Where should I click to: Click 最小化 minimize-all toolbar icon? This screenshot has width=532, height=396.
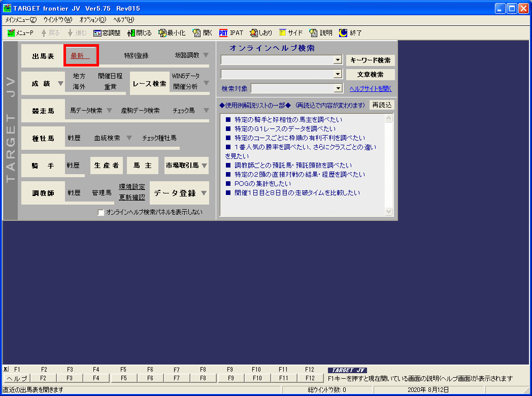[x=172, y=33]
